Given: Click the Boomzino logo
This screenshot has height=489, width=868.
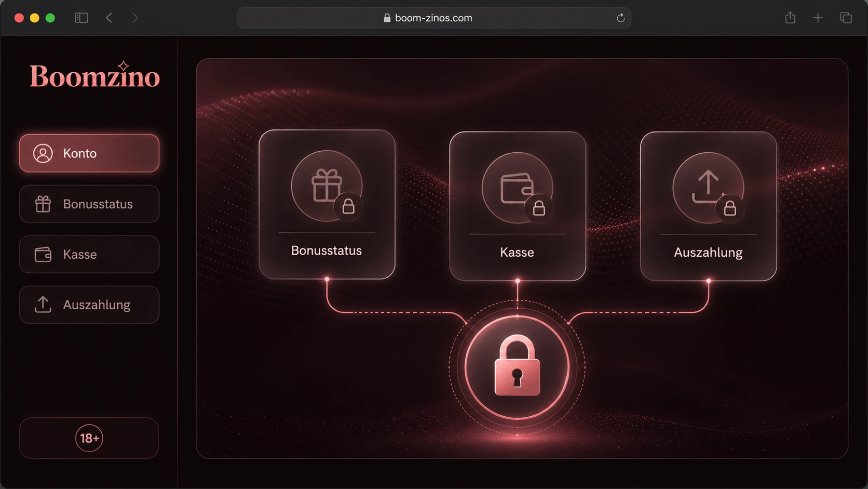Looking at the screenshot, I should coord(94,75).
